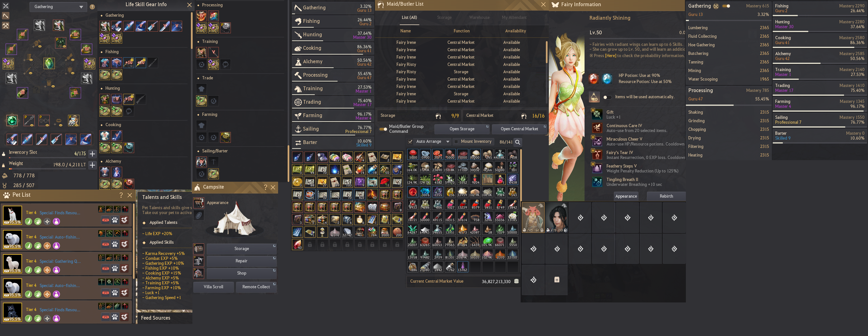Click the crossed hammer and pickaxe icon
868x336 pixels.
tap(6, 26)
